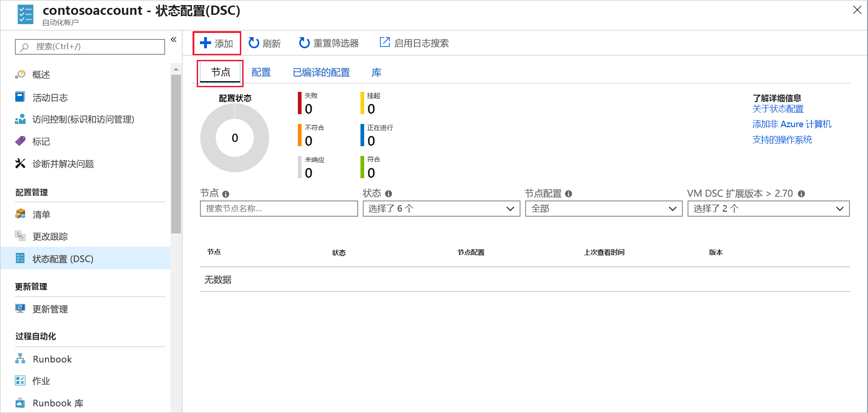Click the Runbook hierarchy icon
The image size is (868, 413).
tap(20, 359)
